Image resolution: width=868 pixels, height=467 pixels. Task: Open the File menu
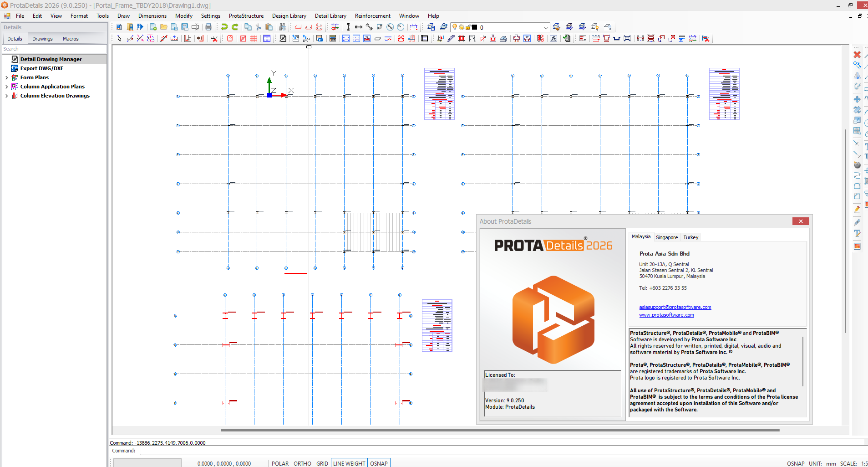(20, 15)
